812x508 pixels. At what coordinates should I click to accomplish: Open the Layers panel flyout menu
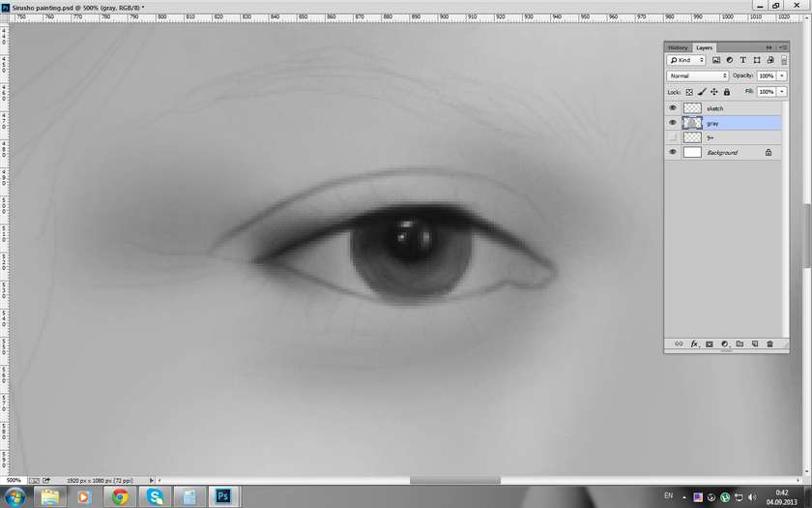pyautogui.click(x=782, y=47)
